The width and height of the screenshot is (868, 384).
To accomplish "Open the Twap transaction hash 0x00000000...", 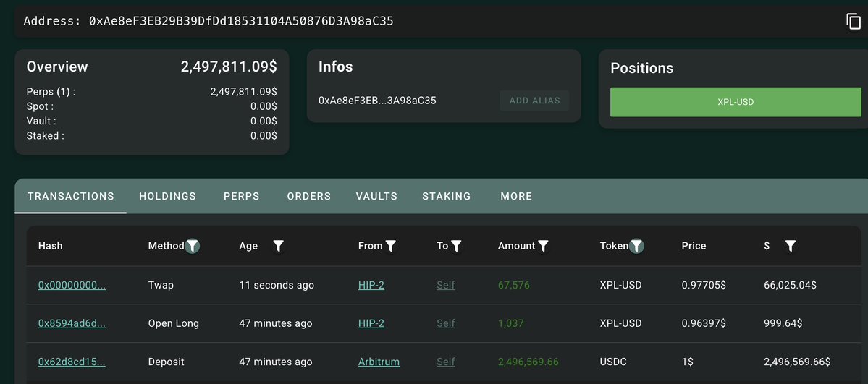I will 72,286.
